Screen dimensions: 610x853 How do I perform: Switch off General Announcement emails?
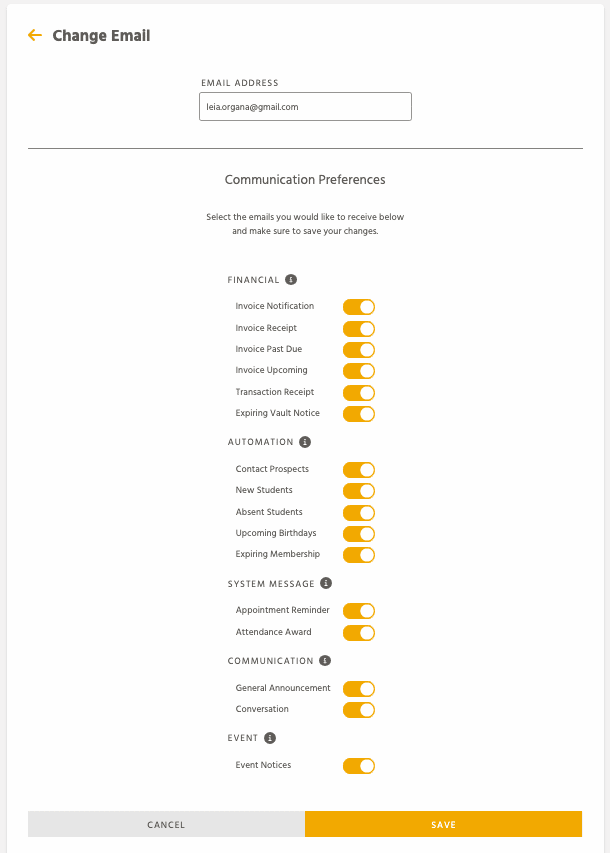point(359,689)
